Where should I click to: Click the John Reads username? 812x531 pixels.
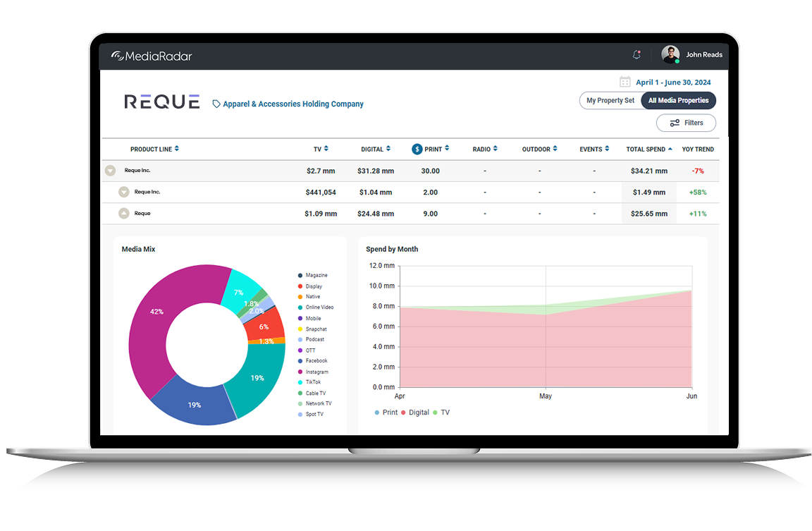pos(703,54)
